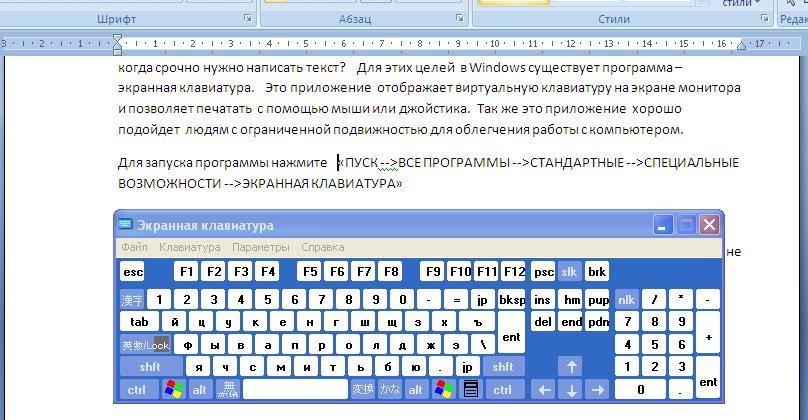Click the right arrow key
The height and width of the screenshot is (420, 808).
point(598,390)
